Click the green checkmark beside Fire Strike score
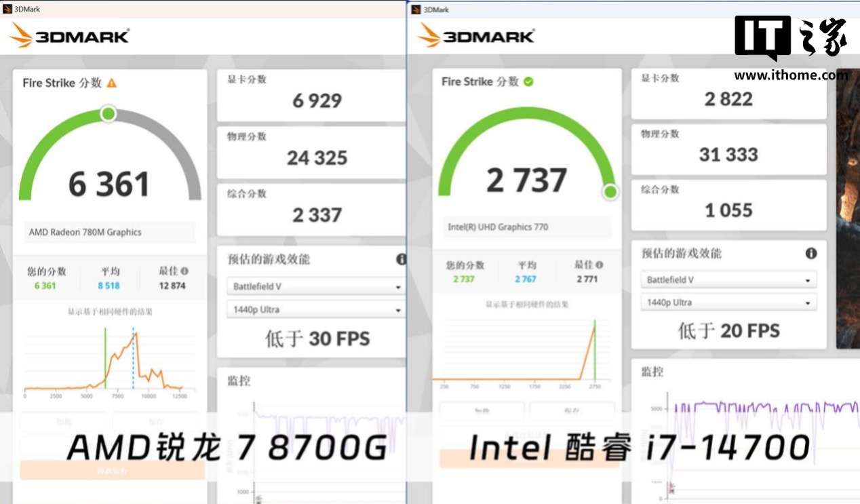The image size is (860, 504). [528, 81]
